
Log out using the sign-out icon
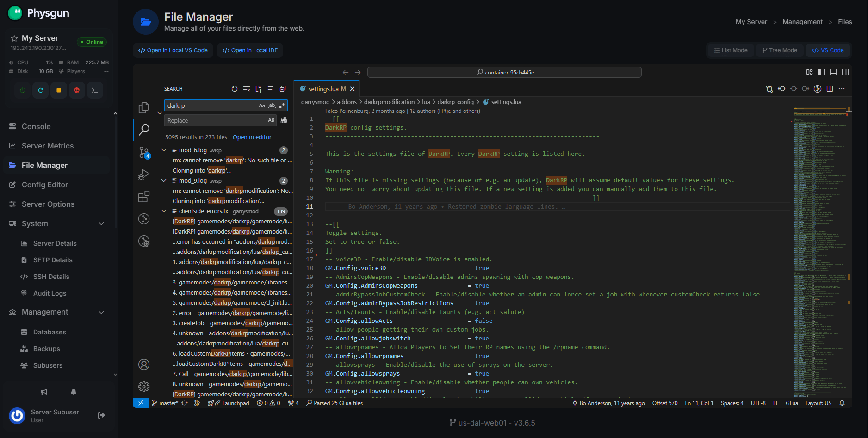(x=101, y=415)
